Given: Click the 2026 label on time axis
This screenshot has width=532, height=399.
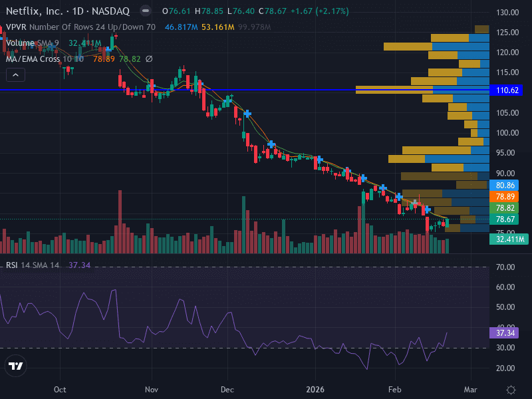Looking at the screenshot, I should (315, 390).
